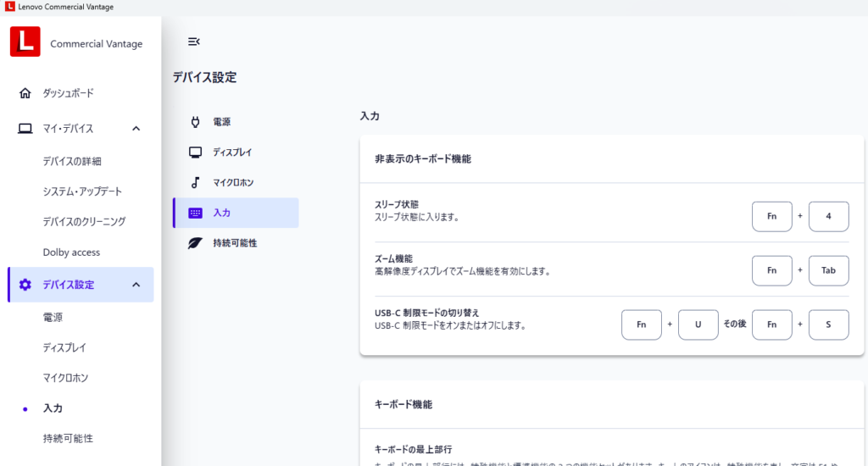Select 持続可能性 in left sidebar

coord(68,439)
